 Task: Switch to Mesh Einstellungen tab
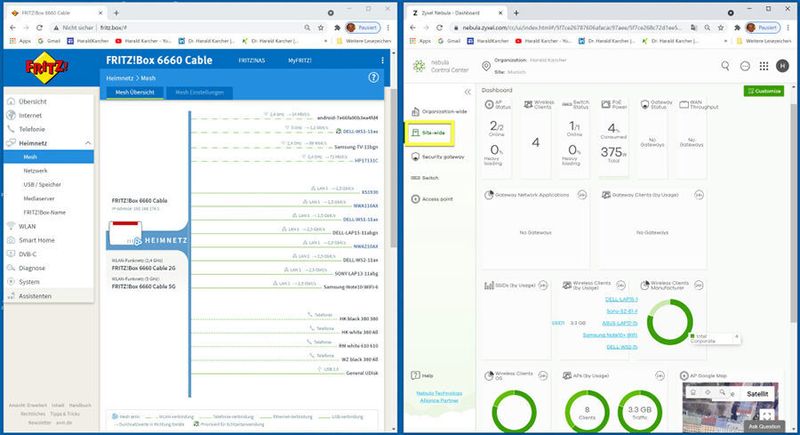coord(199,92)
